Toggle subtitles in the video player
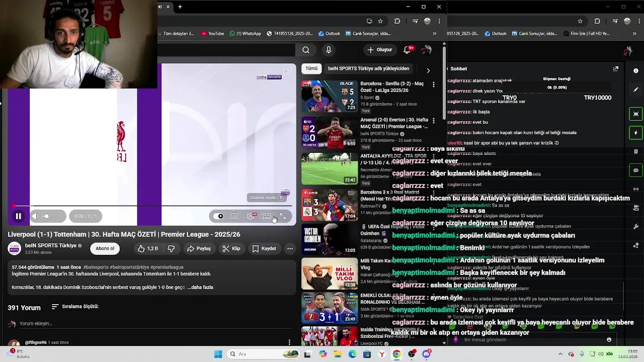 point(234,216)
